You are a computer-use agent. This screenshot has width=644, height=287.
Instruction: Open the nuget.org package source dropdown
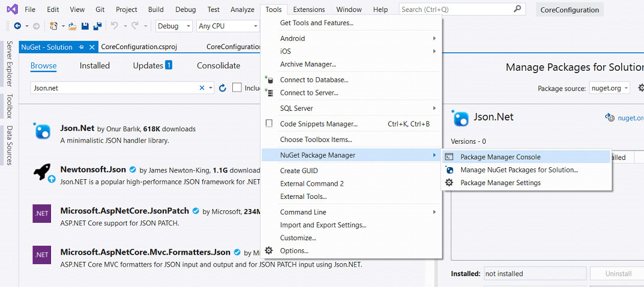(610, 88)
